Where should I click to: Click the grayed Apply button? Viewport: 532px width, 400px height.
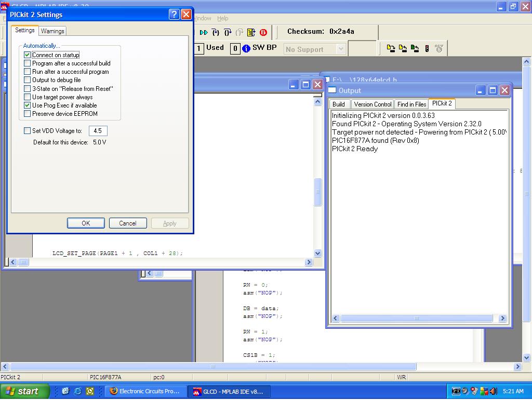pyautogui.click(x=170, y=223)
